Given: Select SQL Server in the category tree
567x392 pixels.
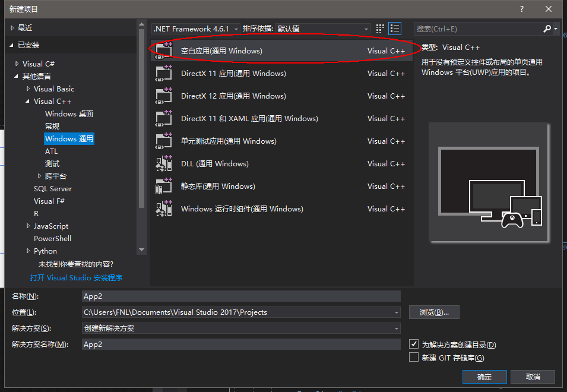Looking at the screenshot, I should pyautogui.click(x=53, y=189).
